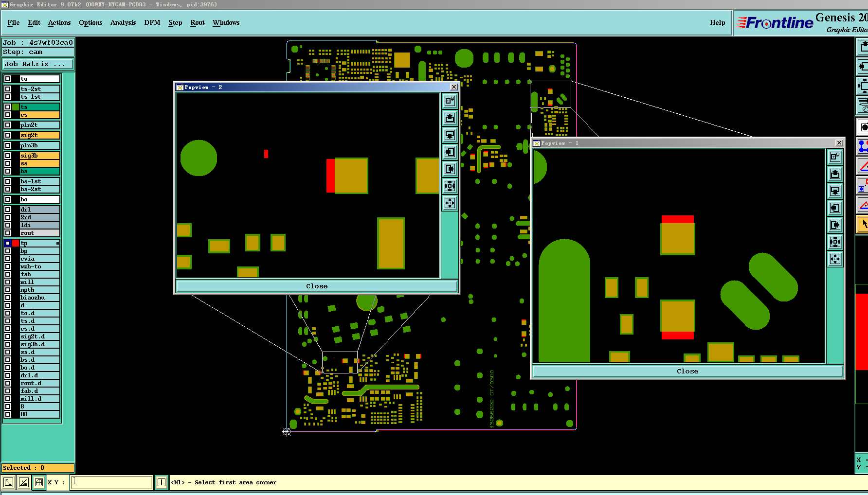Screen dimensions: 868x495
Task: Click the pan right icon in Popview 1
Action: pyautogui.click(x=835, y=225)
